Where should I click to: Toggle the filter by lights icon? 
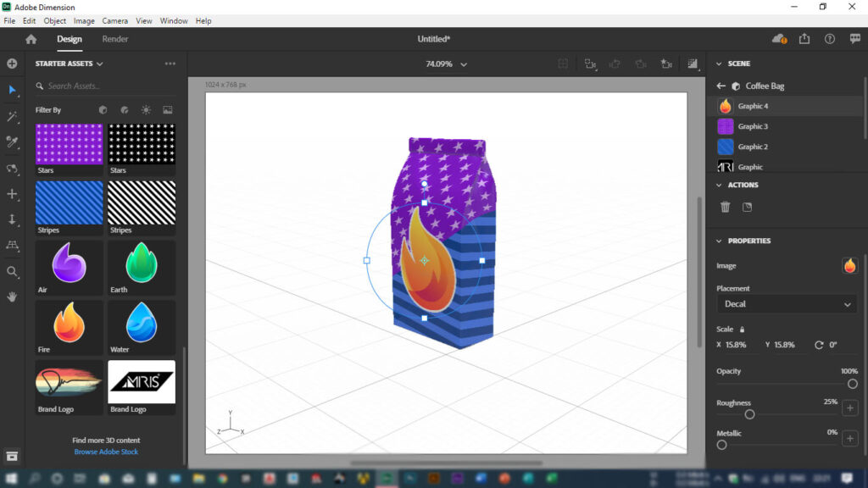coord(146,110)
